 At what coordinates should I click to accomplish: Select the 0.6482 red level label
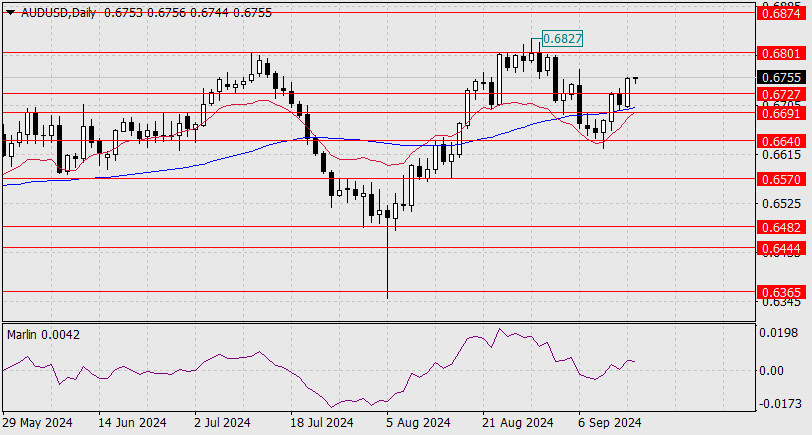pos(782,227)
